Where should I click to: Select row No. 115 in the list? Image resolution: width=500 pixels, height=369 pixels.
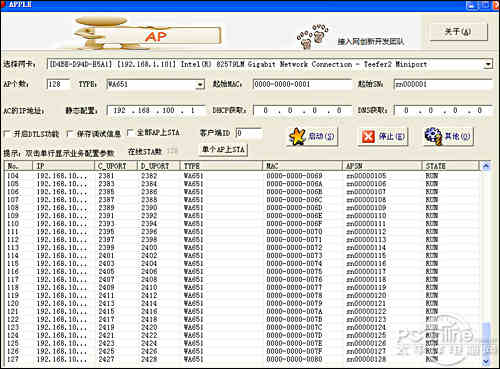coord(242,264)
